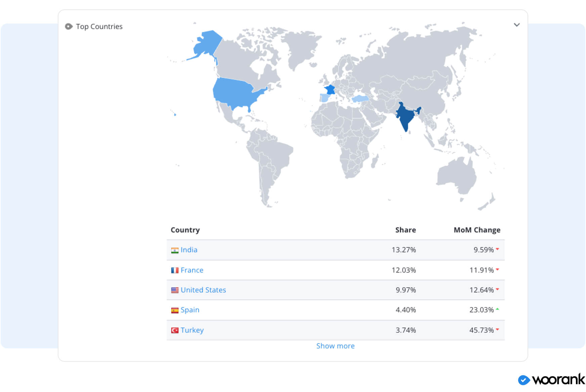This screenshot has height=392, width=586.
Task: Click the India flag icon
Action: pyautogui.click(x=175, y=250)
